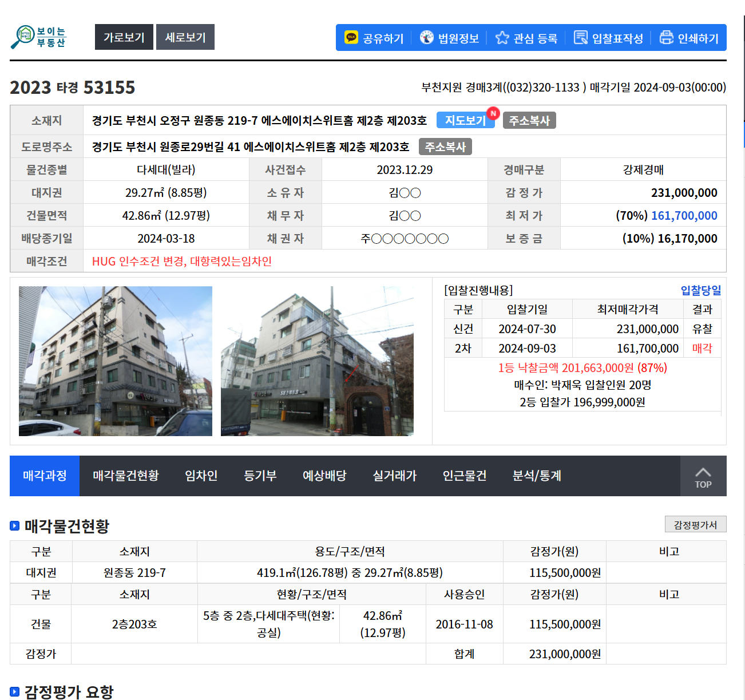Click the 입찰당일 link

click(x=700, y=290)
